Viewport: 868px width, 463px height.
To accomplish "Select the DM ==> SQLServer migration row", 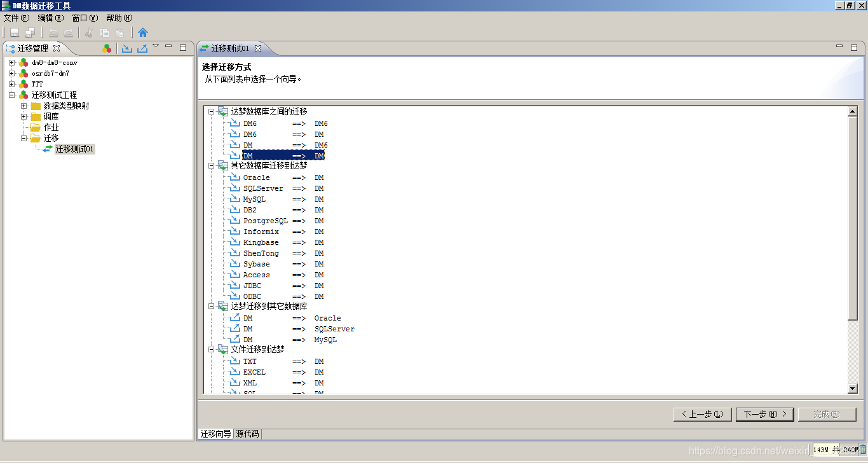I will coord(299,329).
